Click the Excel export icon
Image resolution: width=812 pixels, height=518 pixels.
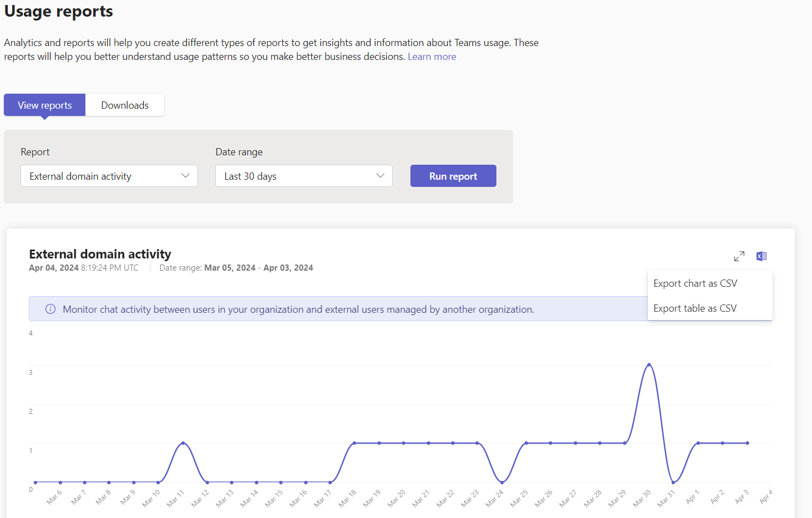point(762,256)
